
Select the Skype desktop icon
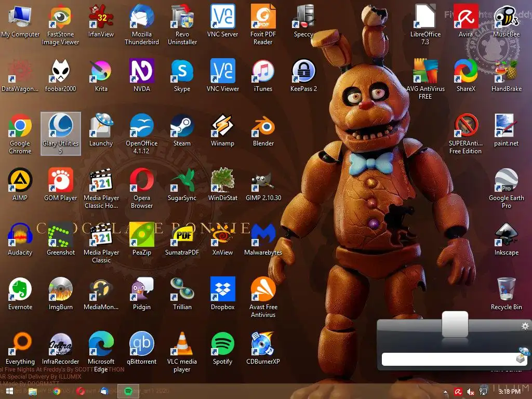tap(182, 76)
